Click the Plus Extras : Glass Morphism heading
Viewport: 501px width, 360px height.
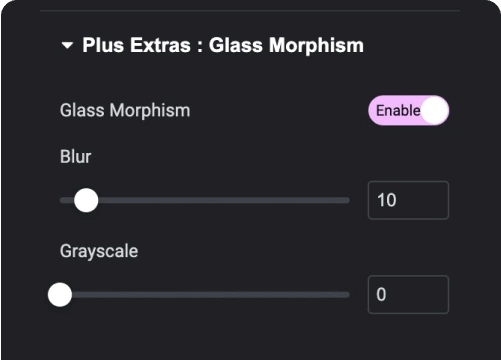tap(223, 45)
